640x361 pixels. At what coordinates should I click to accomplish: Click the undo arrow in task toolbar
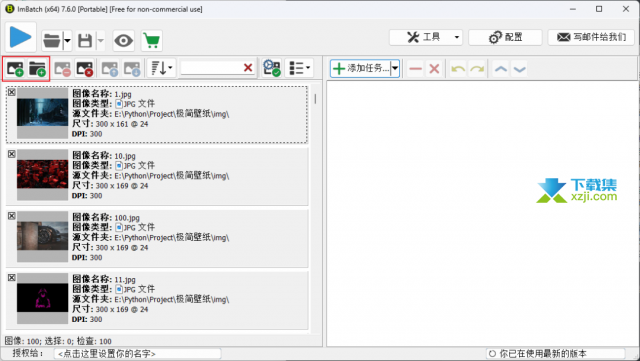(458, 69)
